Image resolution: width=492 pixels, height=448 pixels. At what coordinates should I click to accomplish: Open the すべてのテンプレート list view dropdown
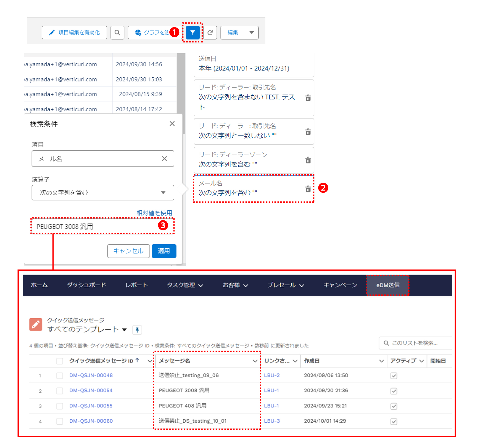[125, 330]
